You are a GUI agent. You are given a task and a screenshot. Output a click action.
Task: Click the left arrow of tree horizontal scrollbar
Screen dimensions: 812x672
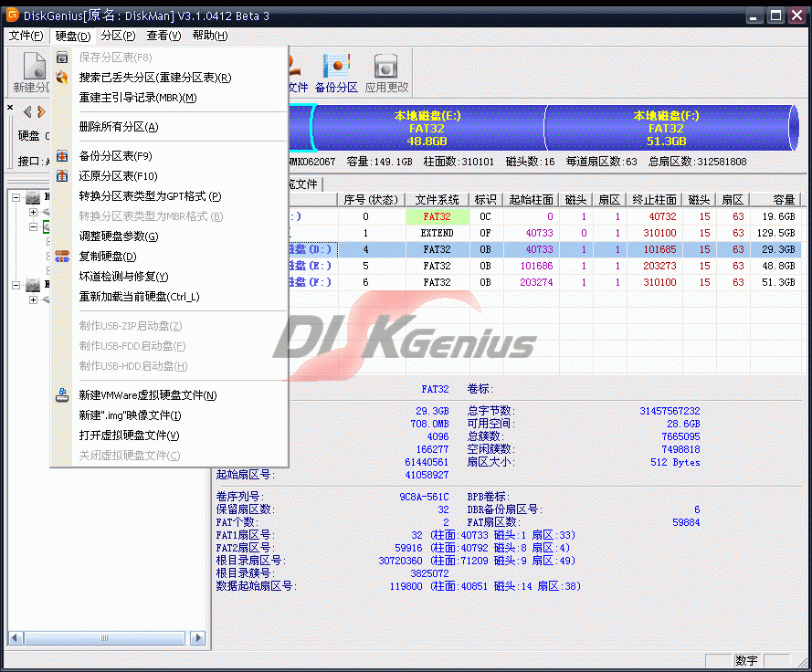point(16,638)
